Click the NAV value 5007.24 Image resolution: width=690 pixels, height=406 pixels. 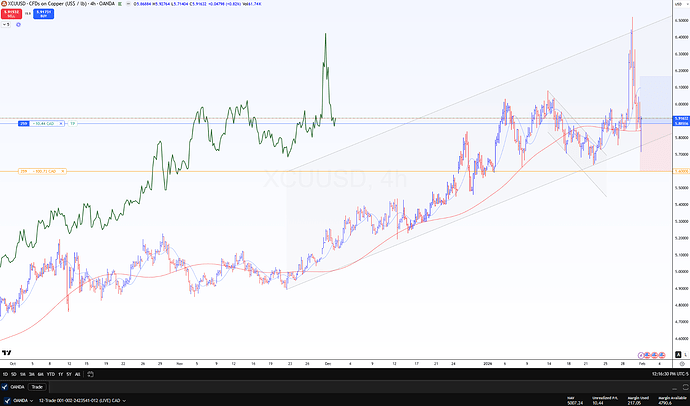tap(574, 402)
